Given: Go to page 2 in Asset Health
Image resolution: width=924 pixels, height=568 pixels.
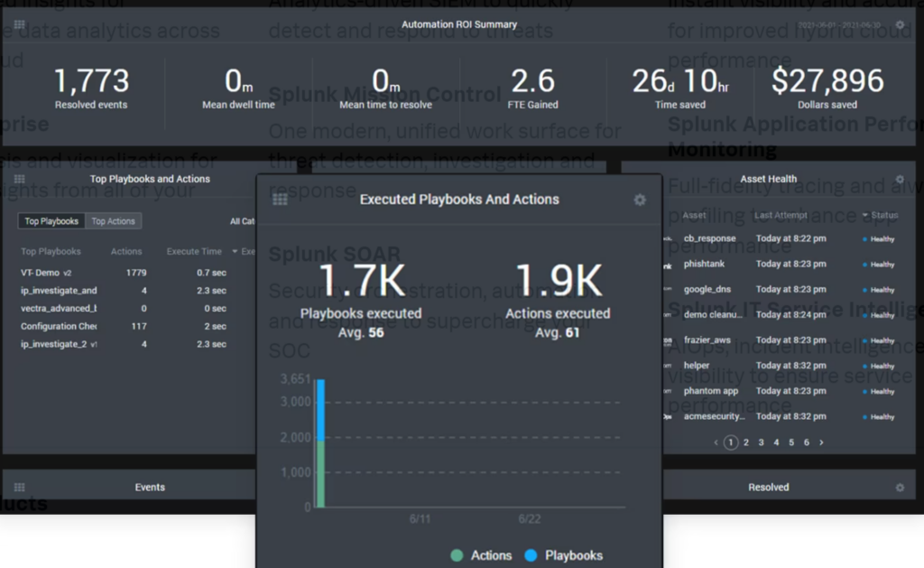Looking at the screenshot, I should [745, 442].
